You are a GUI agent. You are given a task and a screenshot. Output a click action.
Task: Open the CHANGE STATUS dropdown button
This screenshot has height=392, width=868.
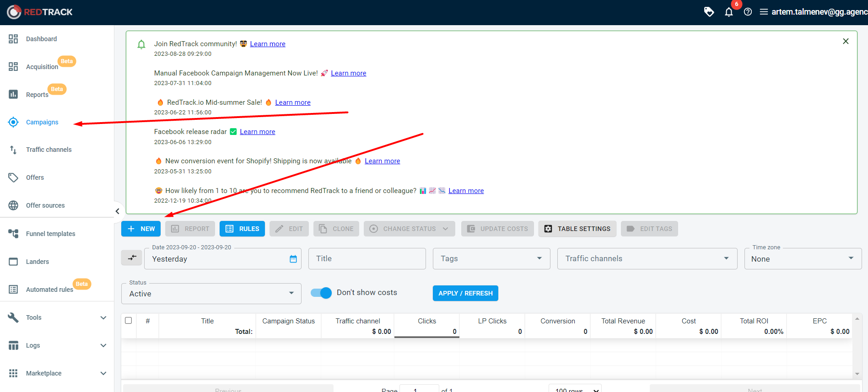[410, 229]
